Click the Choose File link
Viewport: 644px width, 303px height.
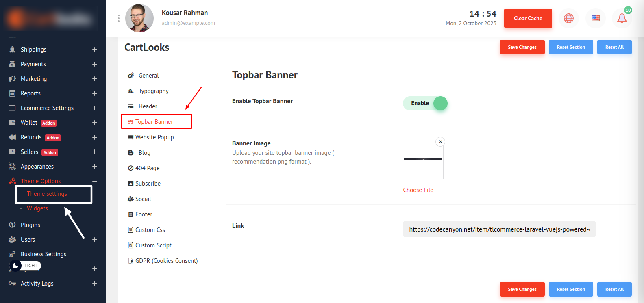point(418,190)
